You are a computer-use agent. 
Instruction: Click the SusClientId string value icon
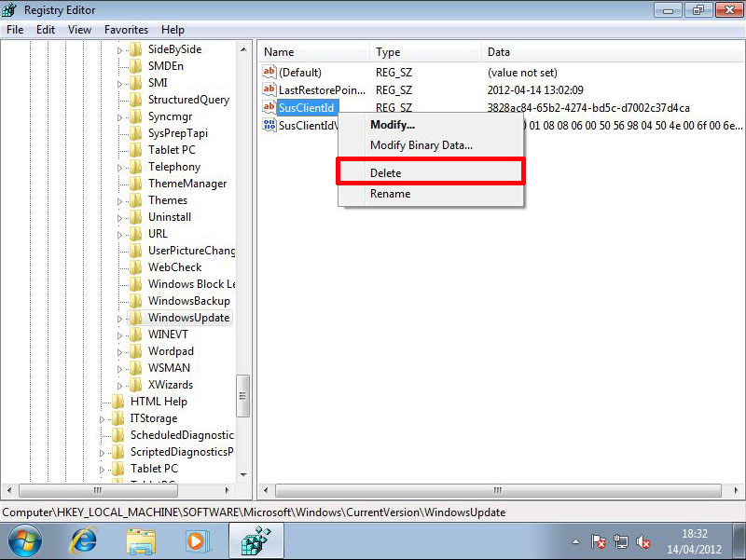pyautogui.click(x=269, y=107)
